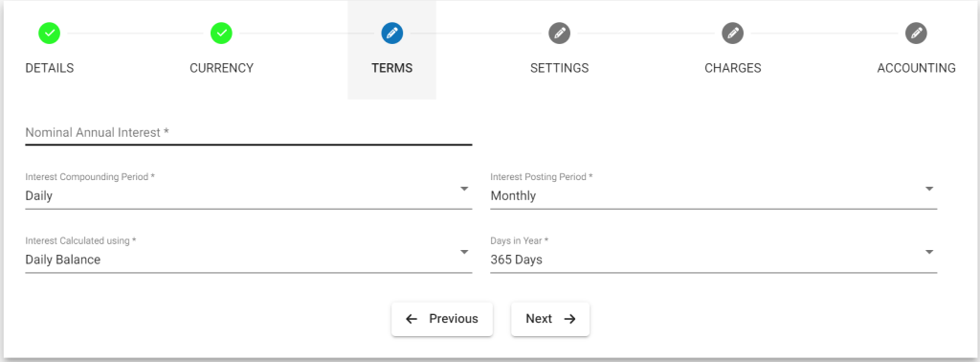Open the Interest Calculated using dropdown
This screenshot has height=362, width=980.
tap(248, 253)
